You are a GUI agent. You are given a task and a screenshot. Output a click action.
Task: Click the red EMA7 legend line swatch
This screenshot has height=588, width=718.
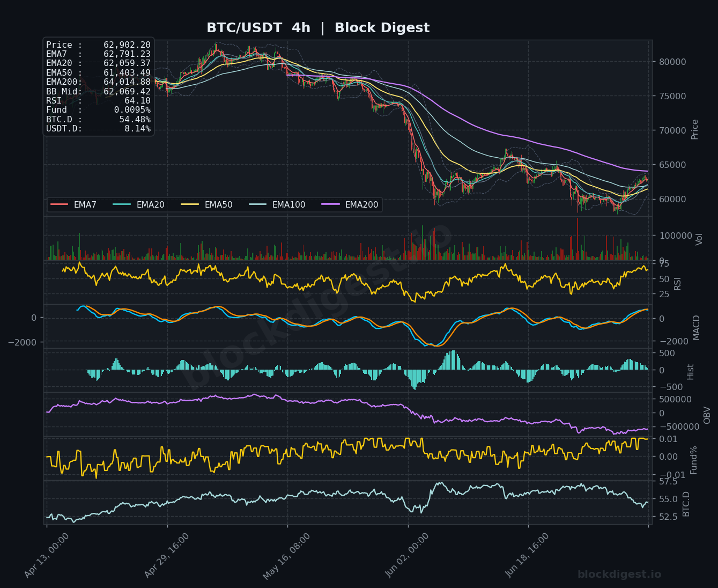point(60,204)
